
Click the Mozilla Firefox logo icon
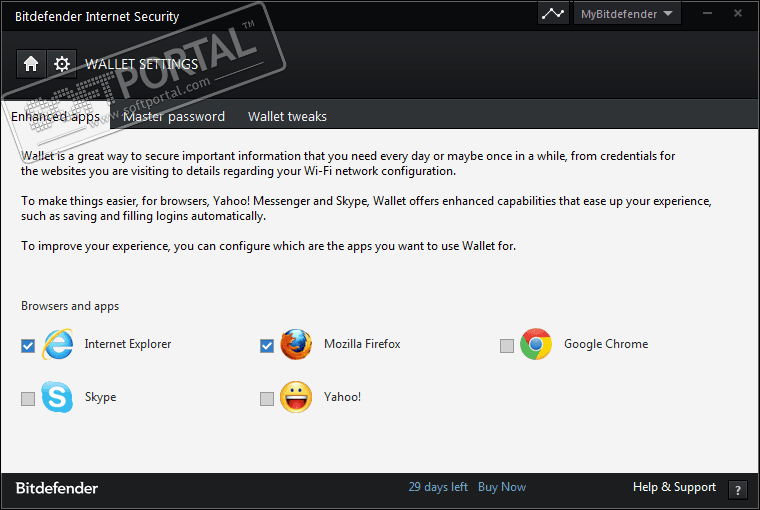click(296, 344)
